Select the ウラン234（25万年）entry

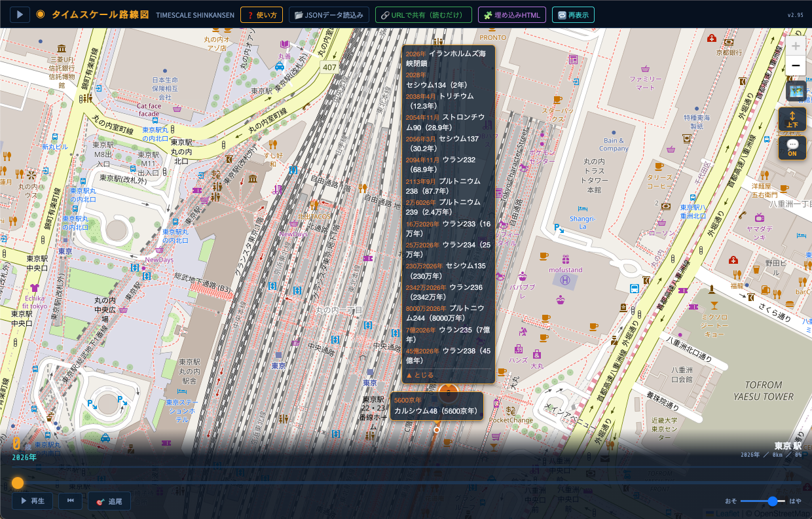pyautogui.click(x=447, y=249)
